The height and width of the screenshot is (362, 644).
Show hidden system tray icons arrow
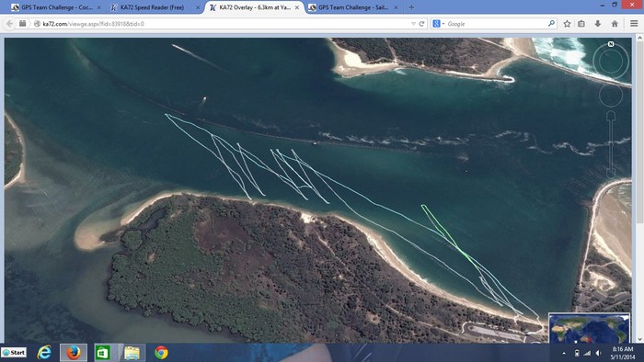563,353
